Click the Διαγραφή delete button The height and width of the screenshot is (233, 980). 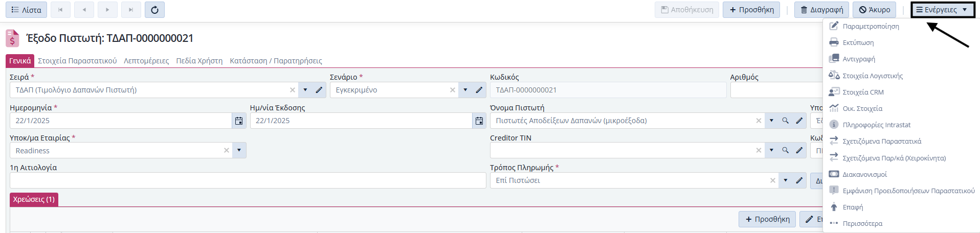(x=821, y=10)
